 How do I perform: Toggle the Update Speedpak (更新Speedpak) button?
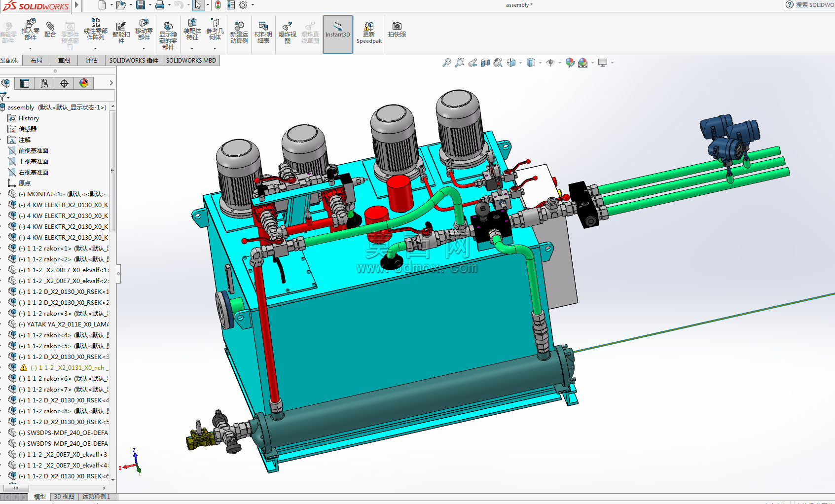369,33
